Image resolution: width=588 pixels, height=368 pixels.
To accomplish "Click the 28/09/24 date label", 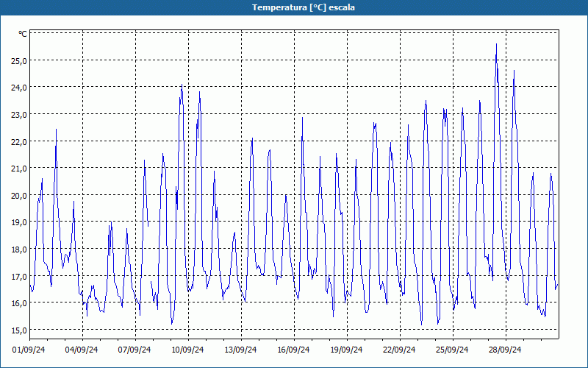I will click(505, 350).
